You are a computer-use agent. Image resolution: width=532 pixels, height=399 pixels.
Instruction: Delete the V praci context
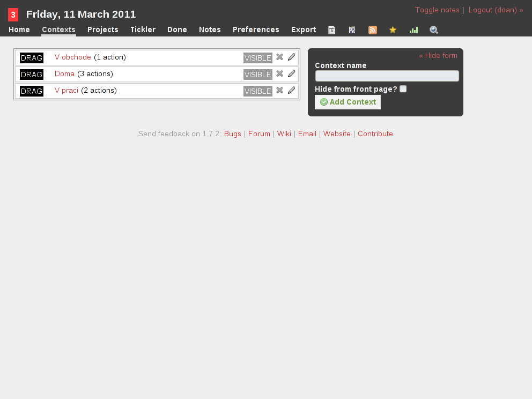pos(279,90)
